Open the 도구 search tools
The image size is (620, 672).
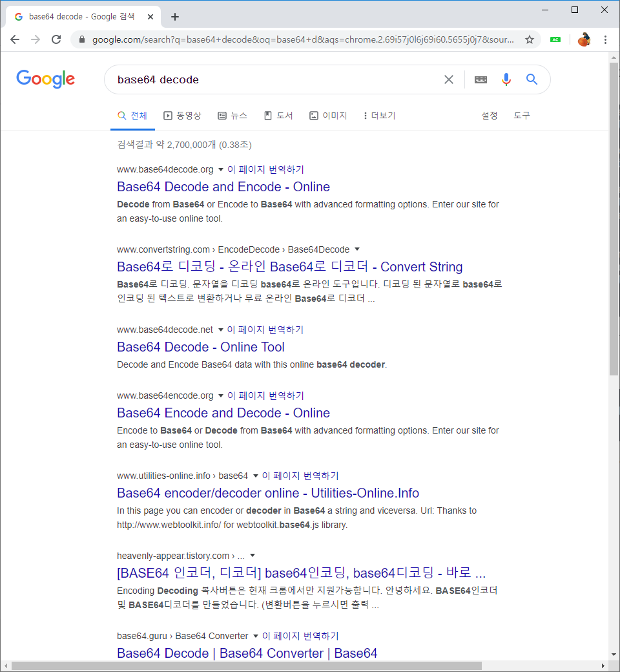[522, 116]
